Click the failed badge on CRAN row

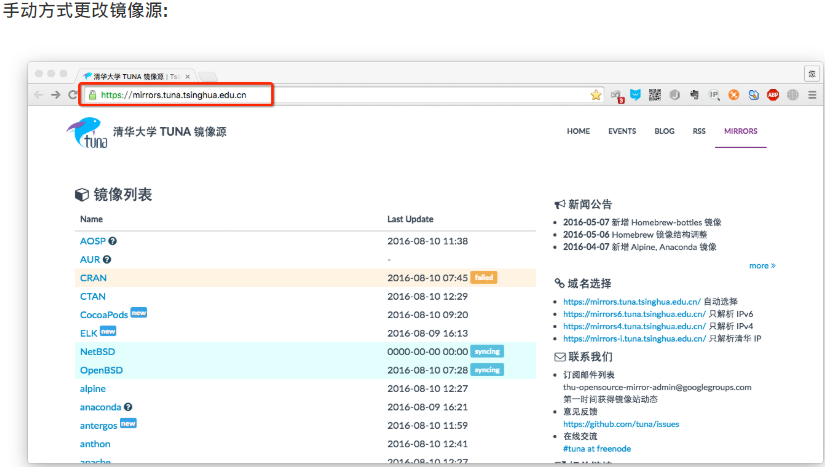[484, 277]
